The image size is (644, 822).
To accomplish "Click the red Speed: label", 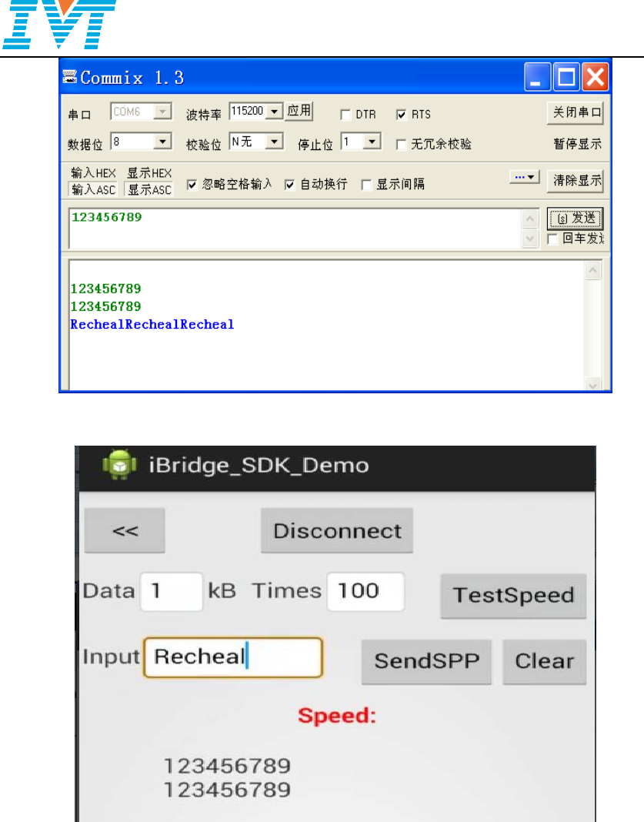I will click(x=337, y=716).
